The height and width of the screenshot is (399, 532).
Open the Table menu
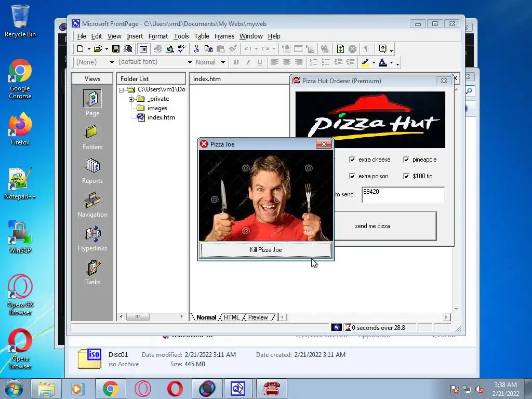[202, 36]
